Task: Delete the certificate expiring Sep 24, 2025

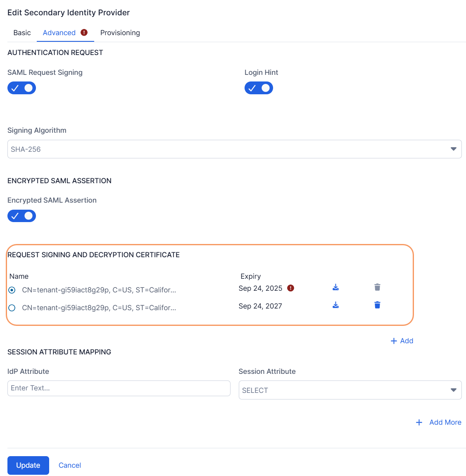Action: coord(377,287)
